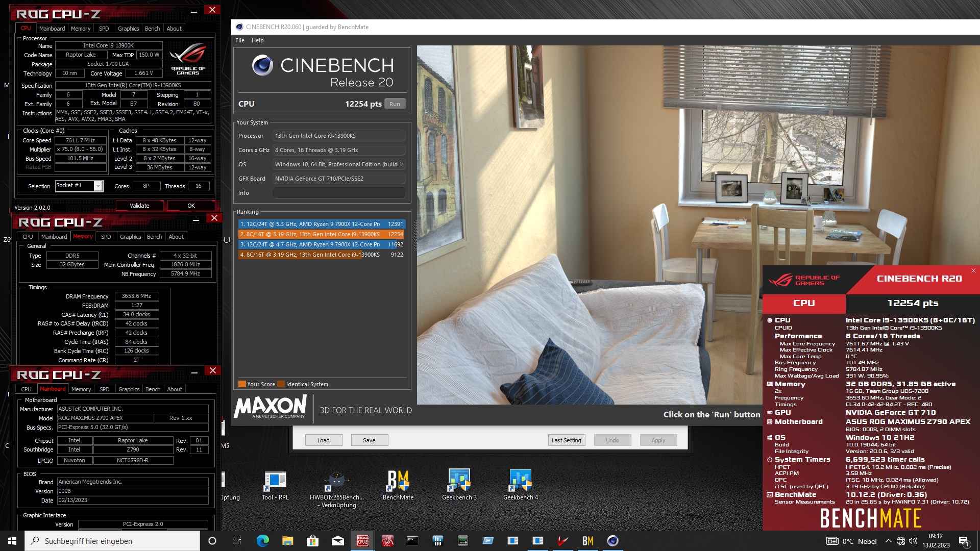Click the 12254 pts score in BenchMate overlay
Viewport: 980px width, 551px height.
tap(913, 303)
